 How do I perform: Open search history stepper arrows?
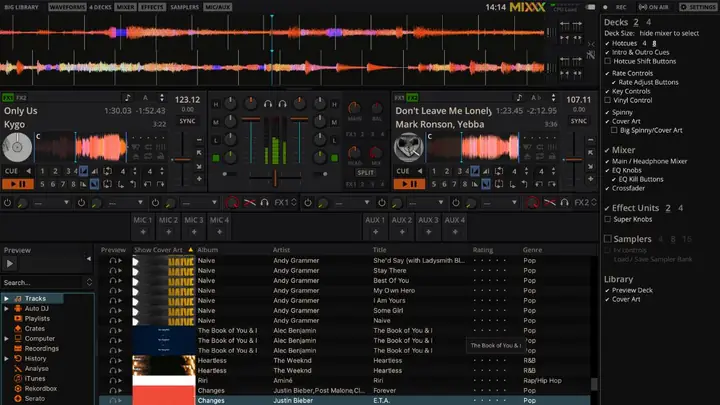(x=89, y=282)
